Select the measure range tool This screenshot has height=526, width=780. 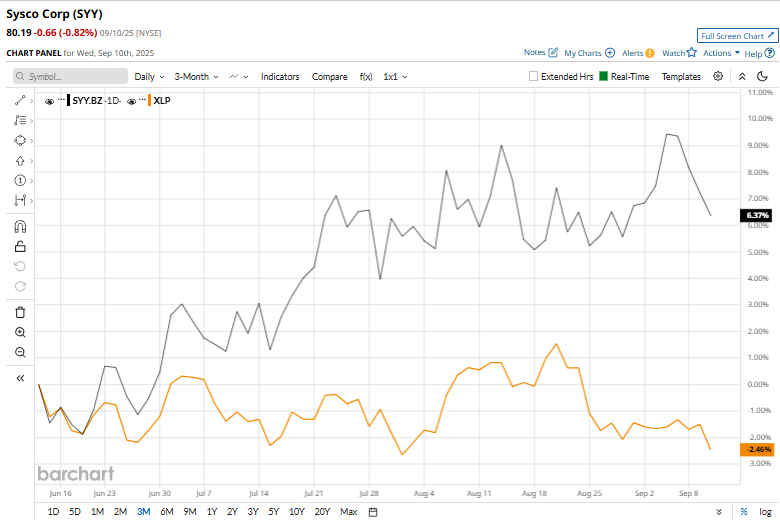[x=20, y=200]
